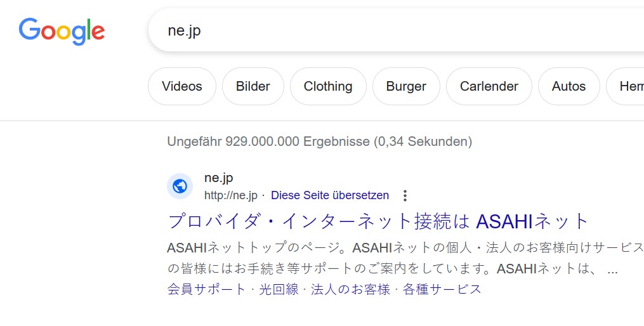Click the globe favicon beside ne.jp
The height and width of the screenshot is (326, 644).
click(180, 186)
